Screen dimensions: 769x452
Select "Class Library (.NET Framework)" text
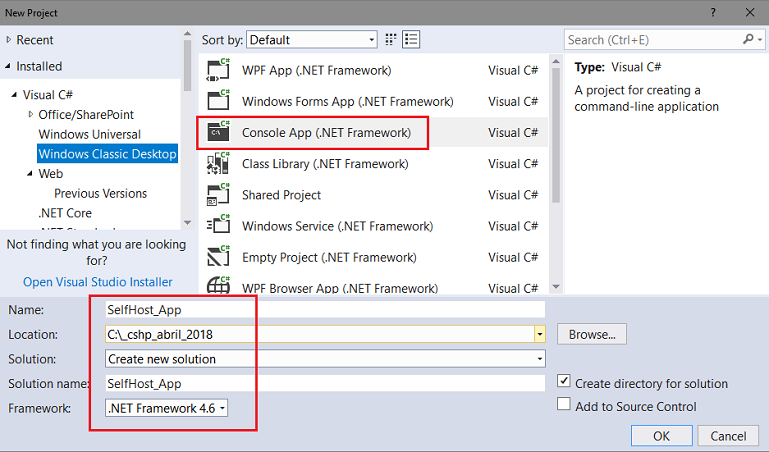325,164
